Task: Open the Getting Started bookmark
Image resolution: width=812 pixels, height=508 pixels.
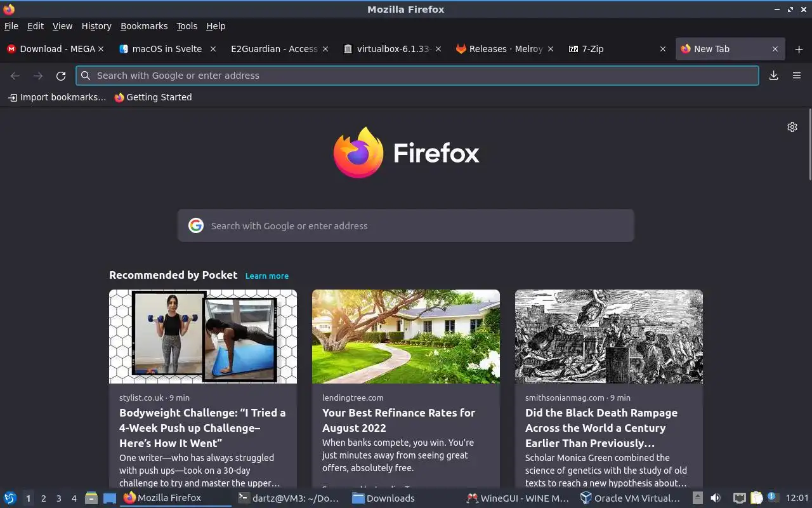Action: [x=153, y=97]
